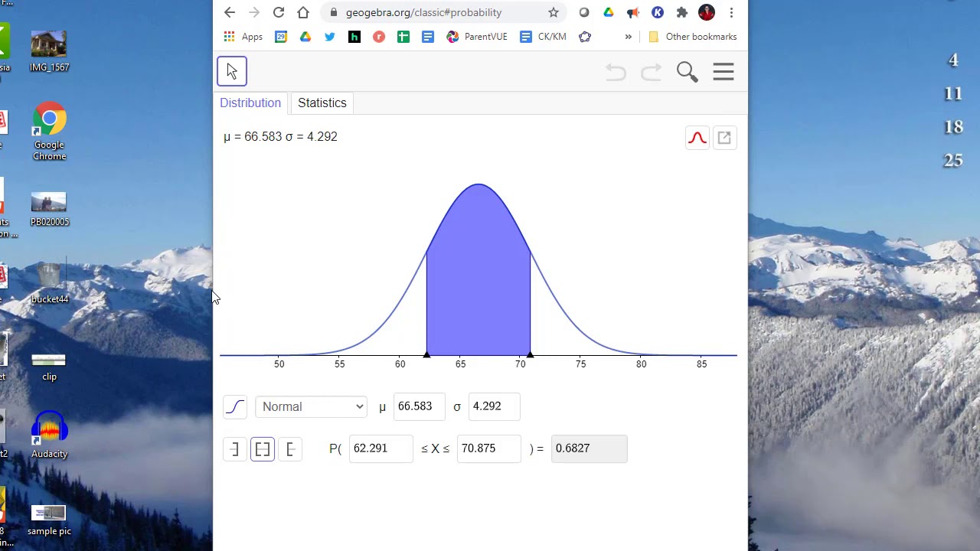Screen dimensions: 980x551
Task: Click the gray circle extension icon
Action: pyautogui.click(x=584, y=12)
